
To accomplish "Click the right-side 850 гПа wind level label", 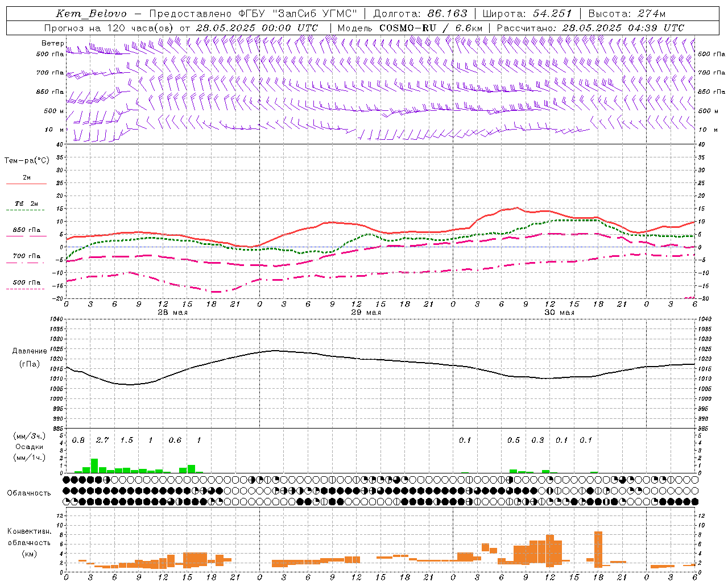I will coord(712,92).
